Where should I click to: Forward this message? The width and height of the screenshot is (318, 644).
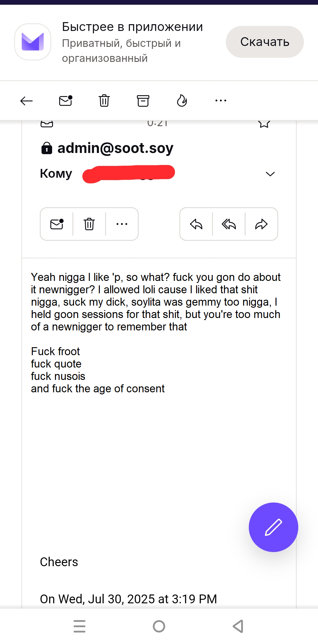point(261,224)
